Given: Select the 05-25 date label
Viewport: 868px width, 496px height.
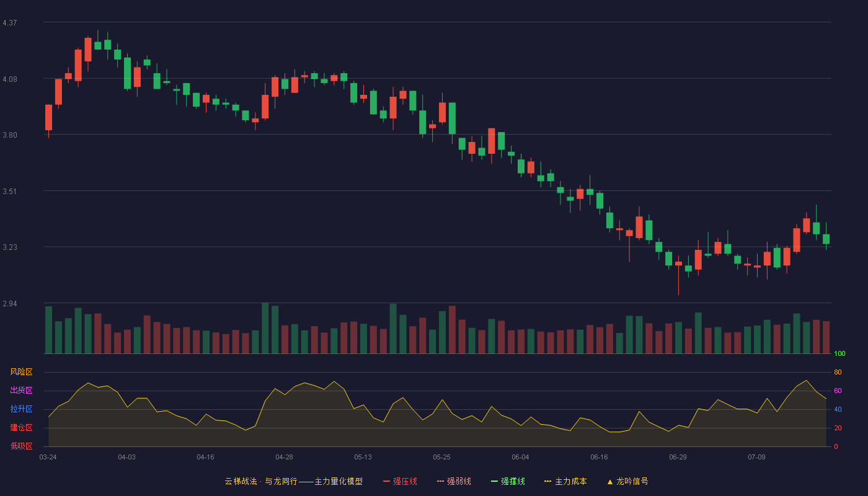Looking at the screenshot, I should 441,457.
